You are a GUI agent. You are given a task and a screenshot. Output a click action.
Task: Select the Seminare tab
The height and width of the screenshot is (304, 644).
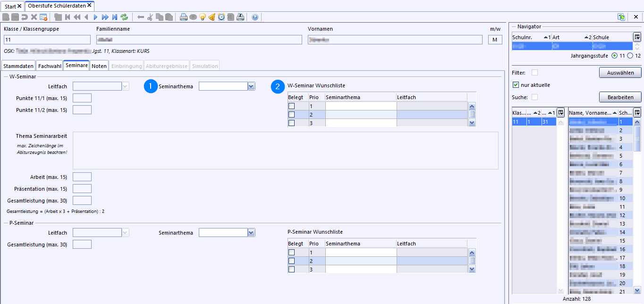tap(76, 66)
